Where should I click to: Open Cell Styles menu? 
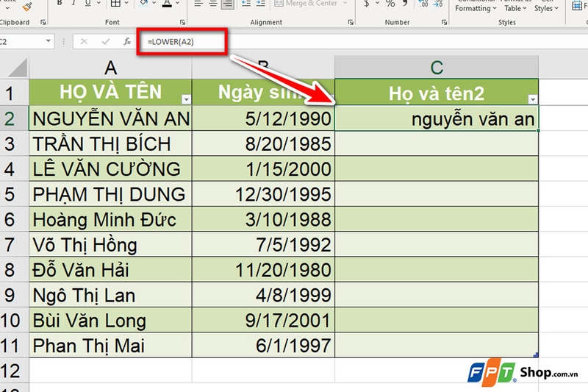(546, 7)
